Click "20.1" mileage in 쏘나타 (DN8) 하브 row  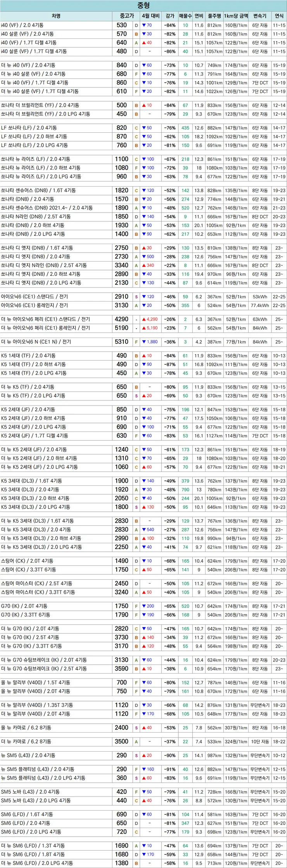tap(199, 225)
